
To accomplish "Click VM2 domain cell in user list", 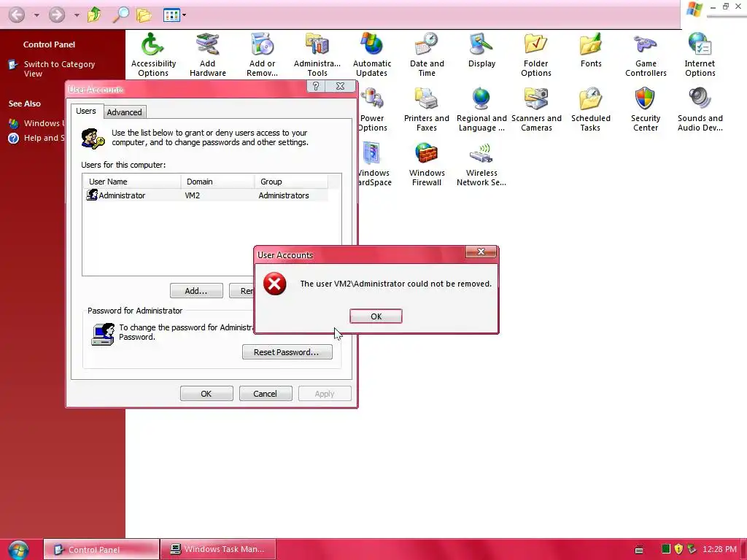I will pos(193,195).
